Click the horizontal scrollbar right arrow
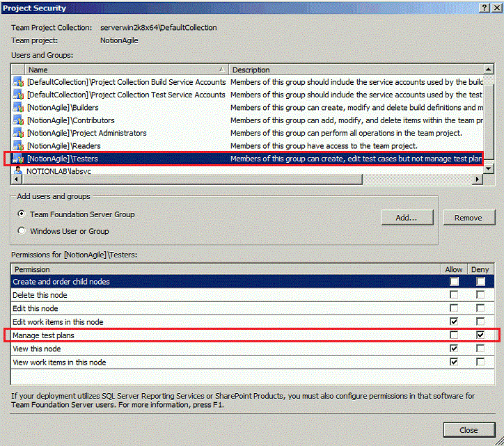The image size is (504, 446). point(478,180)
